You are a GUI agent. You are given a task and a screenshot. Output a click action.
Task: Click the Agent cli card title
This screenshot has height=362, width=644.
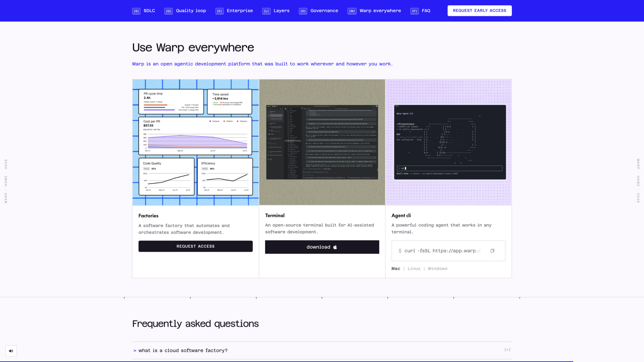point(401,216)
